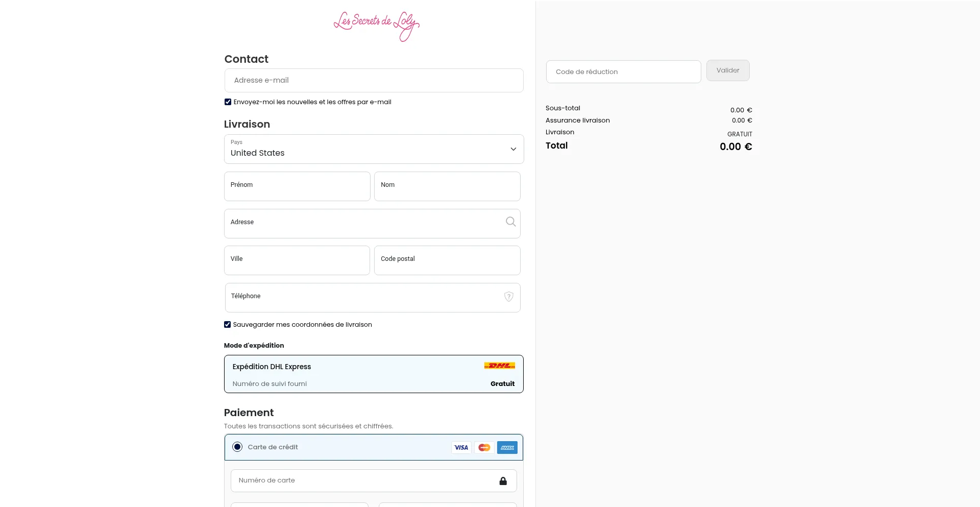Select the Carte de crédit radio button
The image size is (980, 507).
237,447
